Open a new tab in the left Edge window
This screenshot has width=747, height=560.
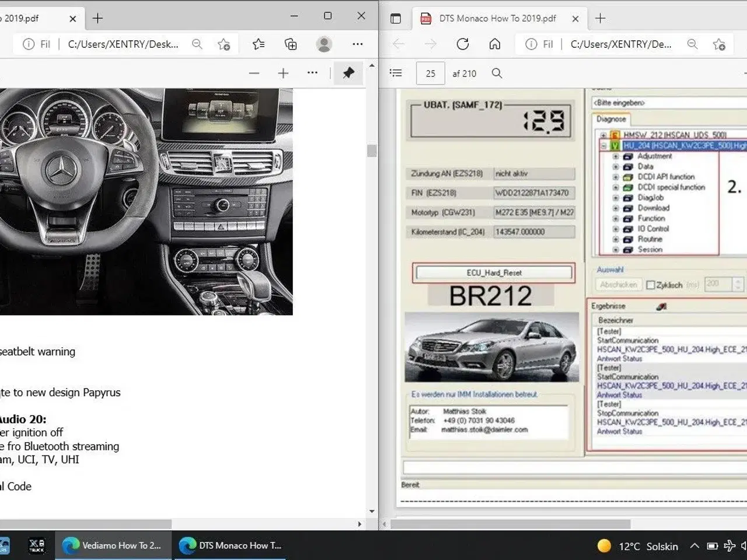click(x=97, y=19)
